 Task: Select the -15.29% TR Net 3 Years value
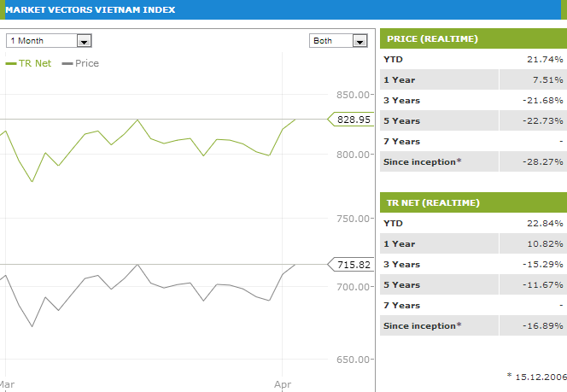(543, 265)
